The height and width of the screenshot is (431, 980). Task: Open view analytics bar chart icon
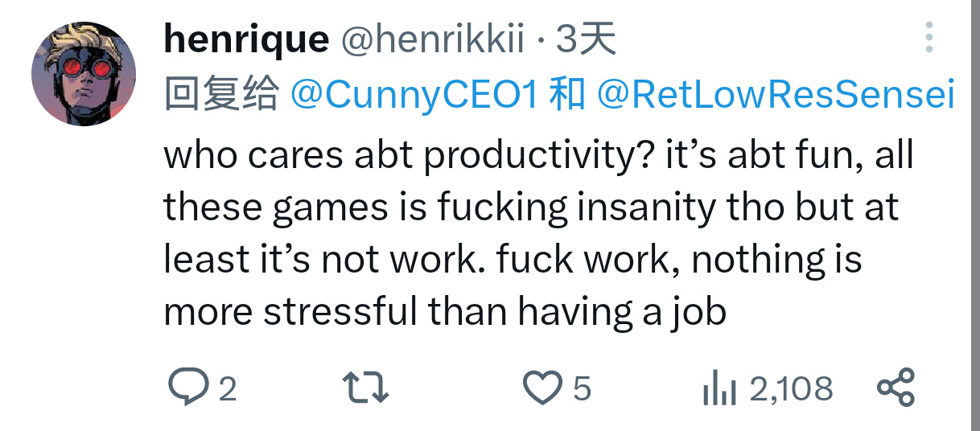point(719,390)
